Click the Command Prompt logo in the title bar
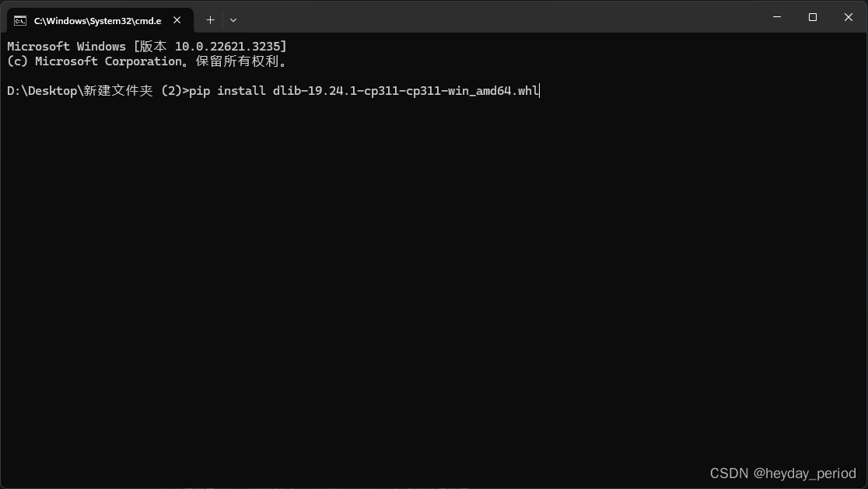The width and height of the screenshot is (868, 489). pos(22,20)
